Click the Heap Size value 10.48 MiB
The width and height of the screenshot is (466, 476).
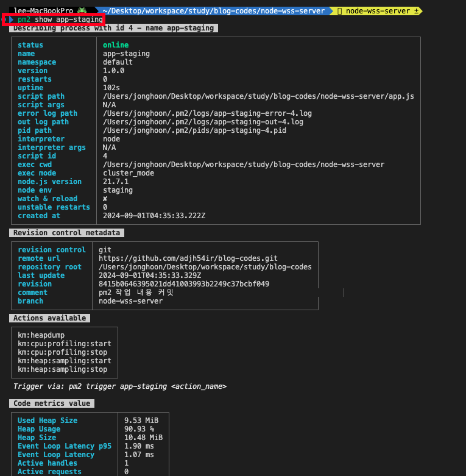[144, 438]
